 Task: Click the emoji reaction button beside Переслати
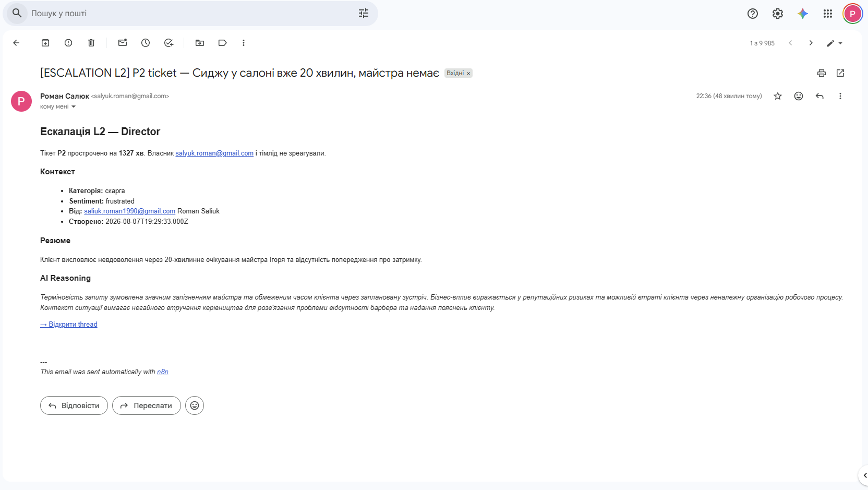(195, 405)
